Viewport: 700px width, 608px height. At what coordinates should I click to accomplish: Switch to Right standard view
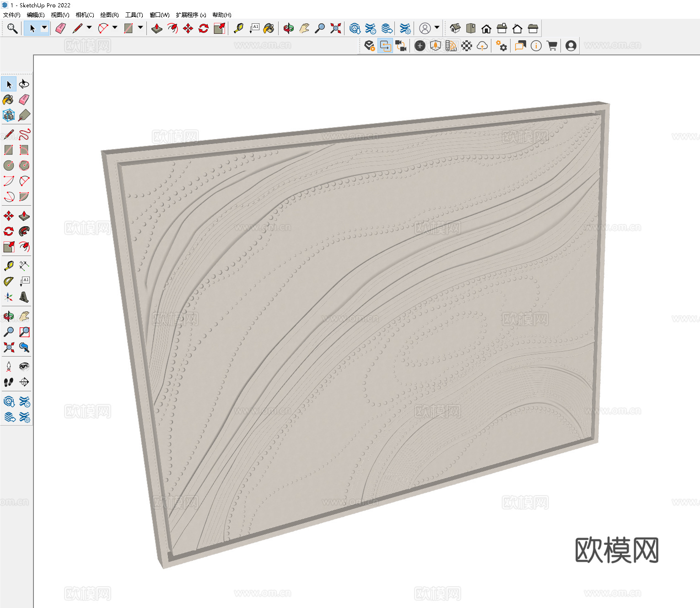502,28
